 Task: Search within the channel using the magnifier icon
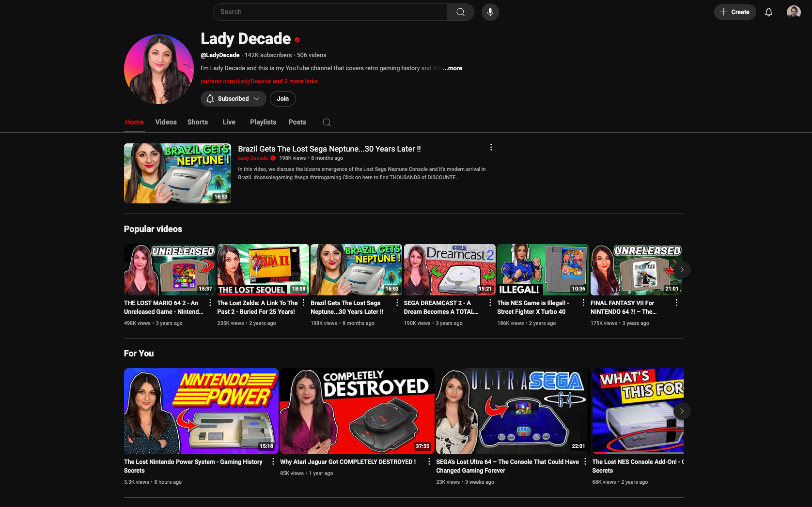(327, 123)
